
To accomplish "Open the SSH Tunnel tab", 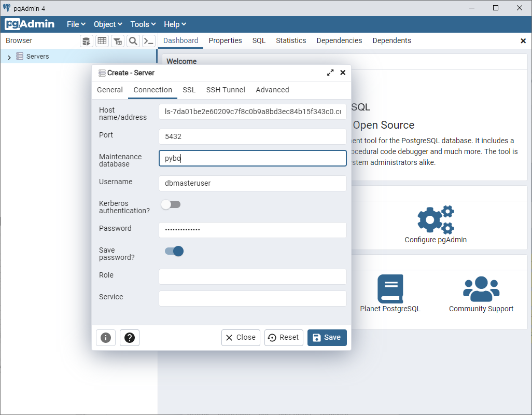I will tap(226, 90).
